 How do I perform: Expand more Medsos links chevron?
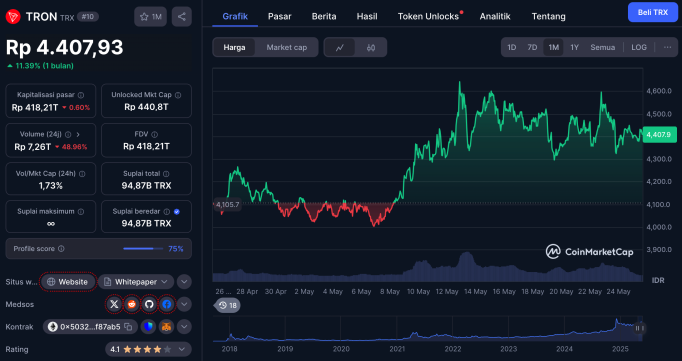click(x=184, y=304)
